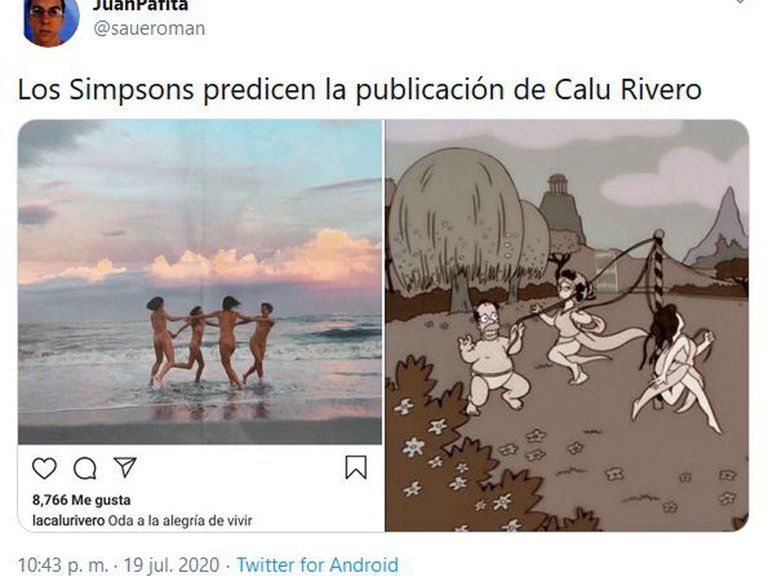
Task: Open the 10:43 p. m. tweet timestamp
Action: pos(63,565)
